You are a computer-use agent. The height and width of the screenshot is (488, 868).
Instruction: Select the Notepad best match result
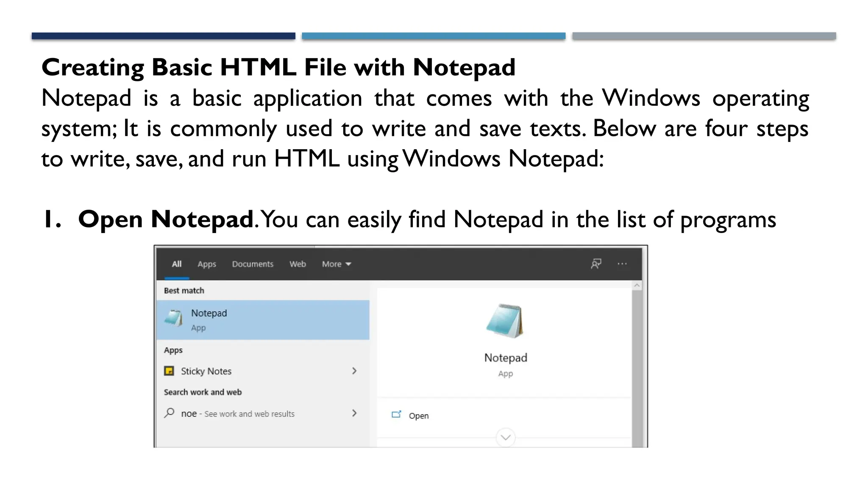point(263,320)
